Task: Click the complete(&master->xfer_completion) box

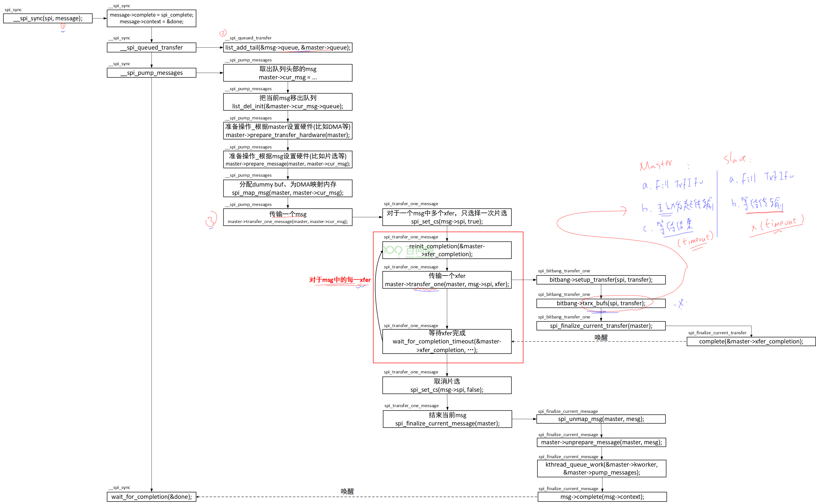Action: [x=751, y=341]
